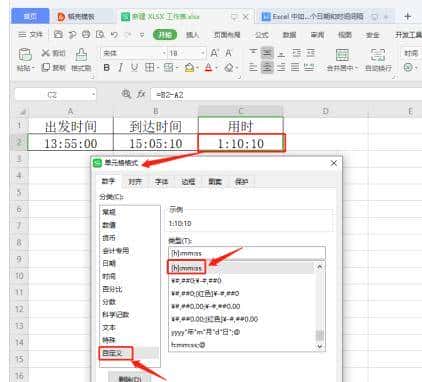Select the Format Painter brush
Image resolution: width=422 pixels, height=382 pixels.
[x=81, y=54]
